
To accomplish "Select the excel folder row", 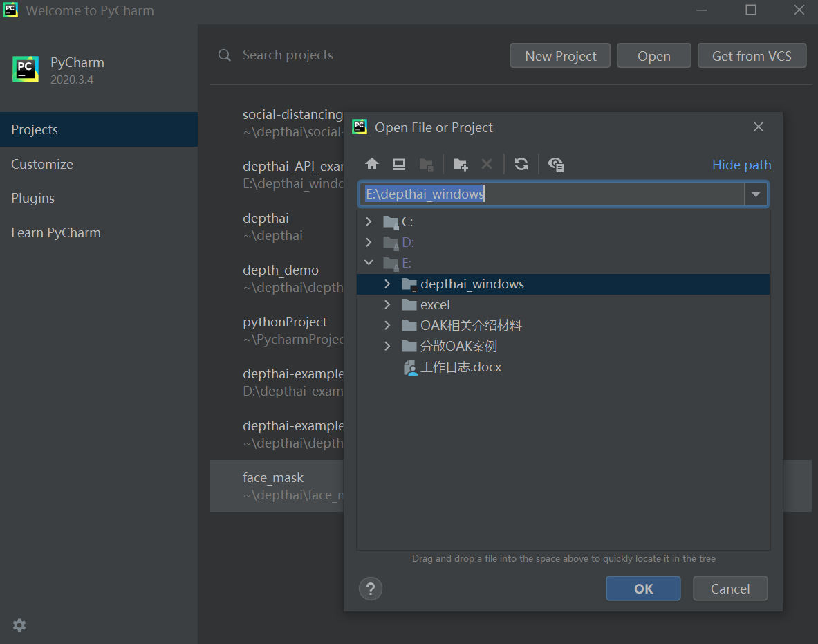I will coord(563,305).
